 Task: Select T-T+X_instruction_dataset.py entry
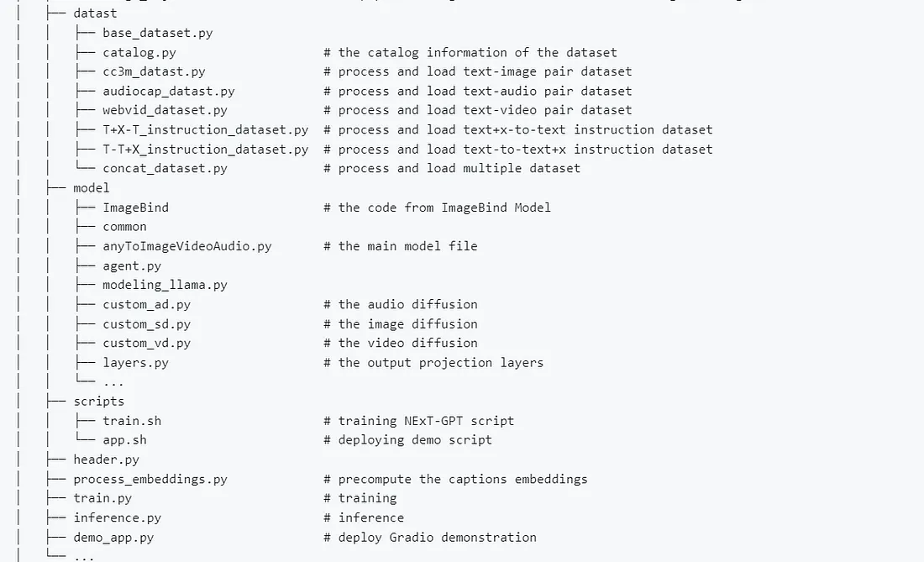tap(205, 150)
